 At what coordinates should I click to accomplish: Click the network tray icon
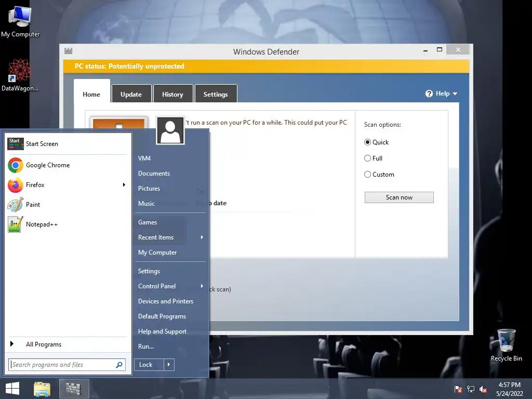click(471, 389)
